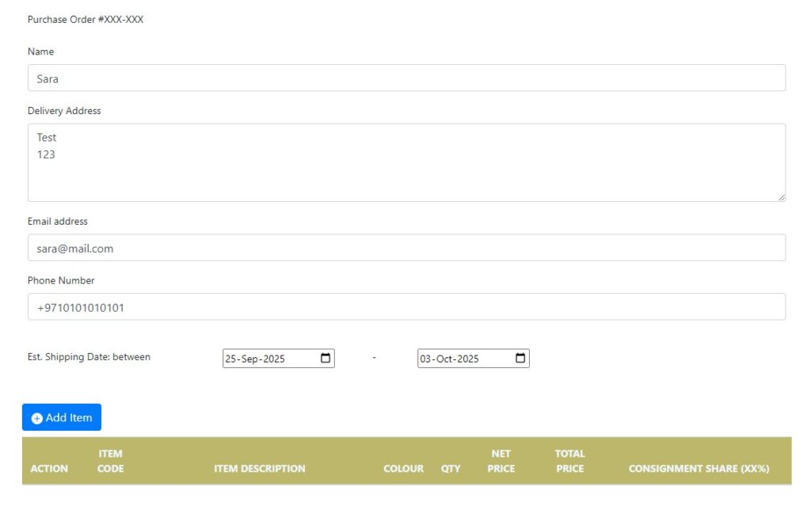Click the ITEM CODE column header
This screenshot has width=811, height=532.
click(110, 461)
